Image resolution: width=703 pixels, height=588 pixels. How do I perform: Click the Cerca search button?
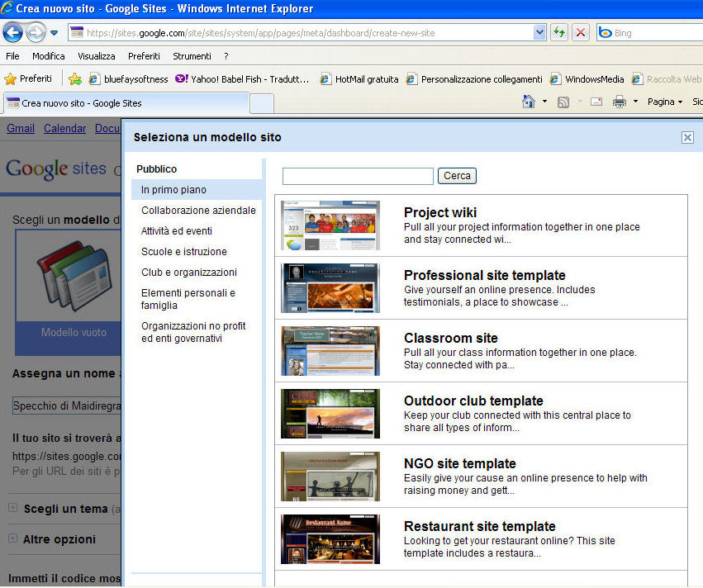point(457,176)
